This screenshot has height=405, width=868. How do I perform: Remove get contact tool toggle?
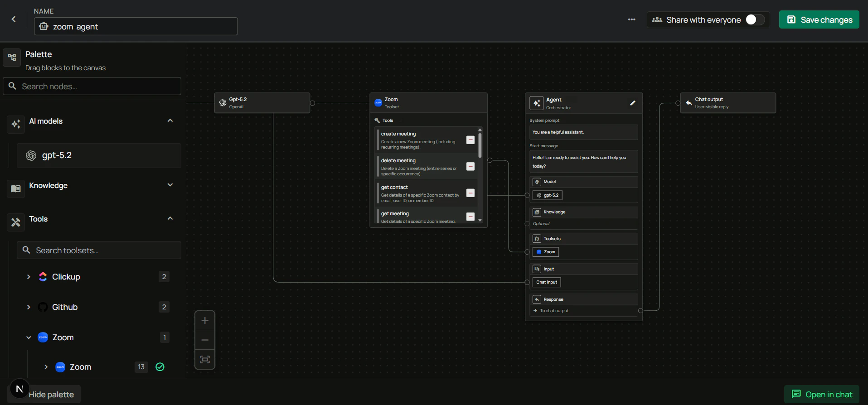coord(470,193)
